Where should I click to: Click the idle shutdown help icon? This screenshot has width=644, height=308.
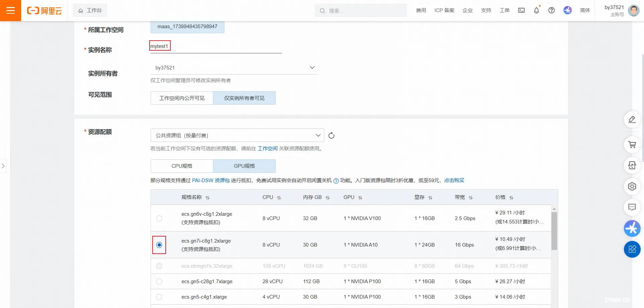(x=336, y=181)
